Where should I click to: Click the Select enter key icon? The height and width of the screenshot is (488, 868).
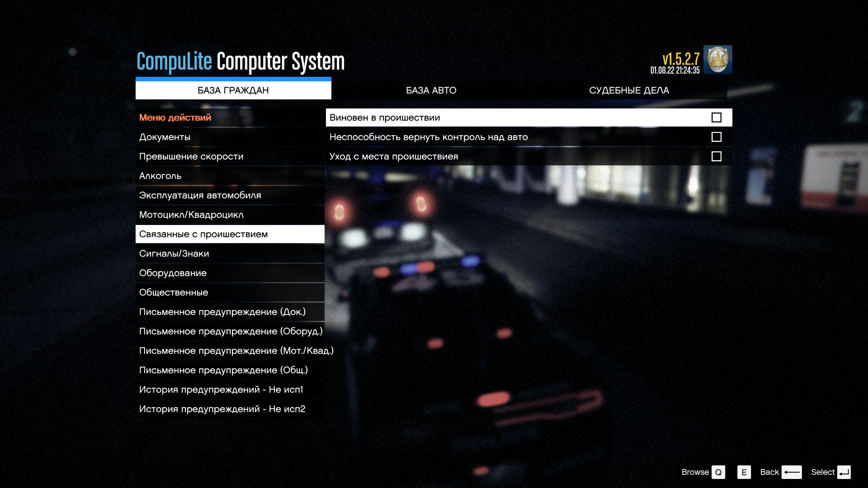click(x=844, y=472)
